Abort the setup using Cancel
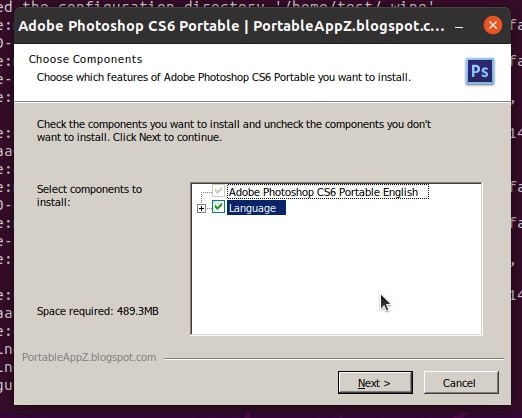This screenshot has height=418, width=522. (x=461, y=383)
